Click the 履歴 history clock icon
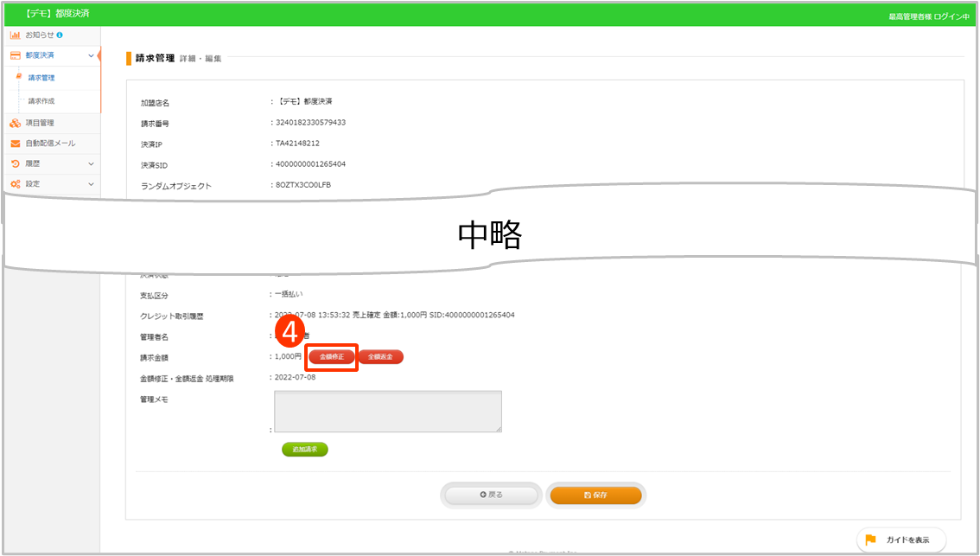Image resolution: width=980 pixels, height=556 pixels. tap(15, 163)
